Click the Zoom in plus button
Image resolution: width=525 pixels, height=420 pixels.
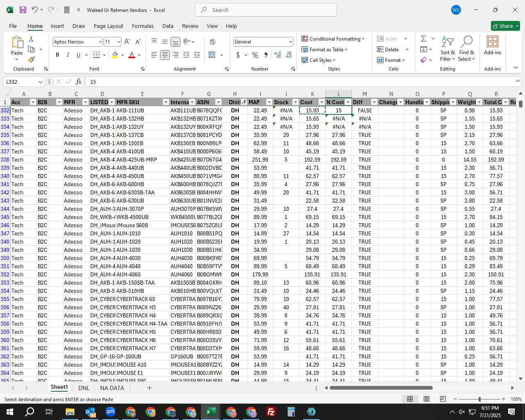503,399
